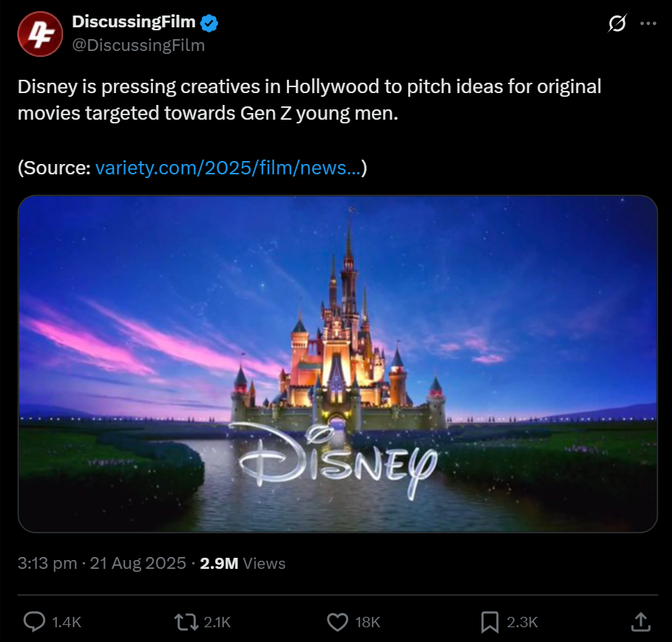Click the Grok explain-post icon

(617, 23)
